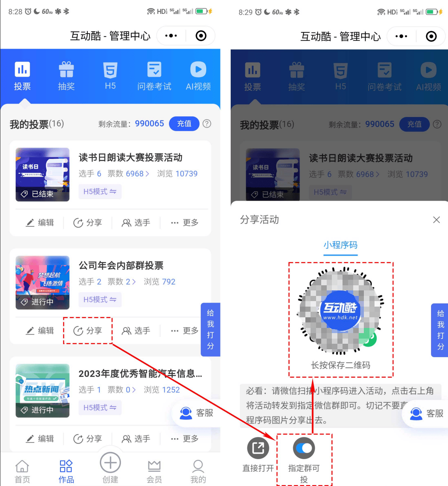This screenshot has width=448, height=486.
Task: Tap alarm clock icon in left status bar
Action: (x=28, y=11)
